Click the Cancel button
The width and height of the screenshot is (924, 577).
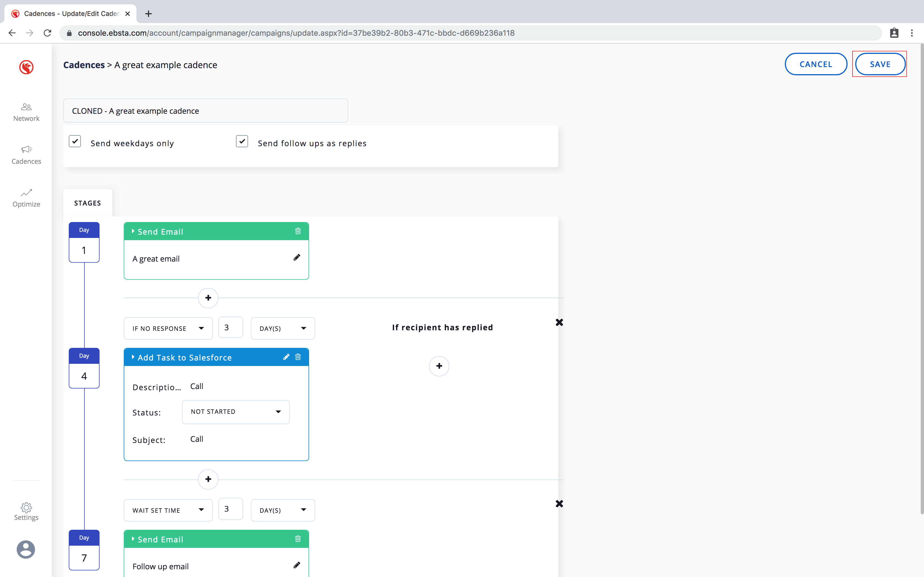[816, 64]
